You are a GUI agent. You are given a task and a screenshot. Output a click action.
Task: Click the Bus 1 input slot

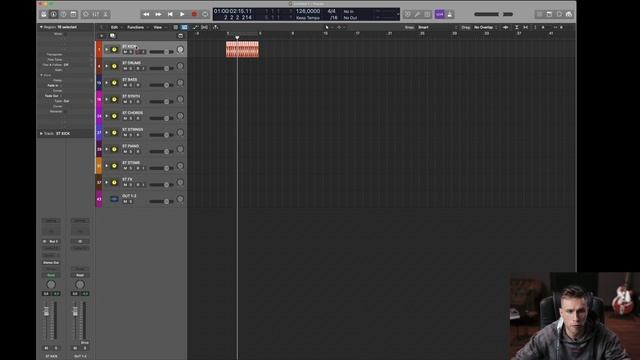coord(51,242)
